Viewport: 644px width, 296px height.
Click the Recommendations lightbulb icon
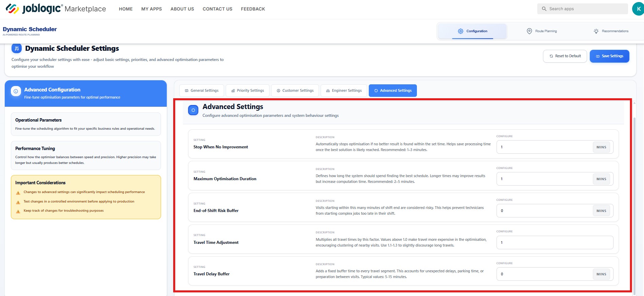[x=596, y=31]
